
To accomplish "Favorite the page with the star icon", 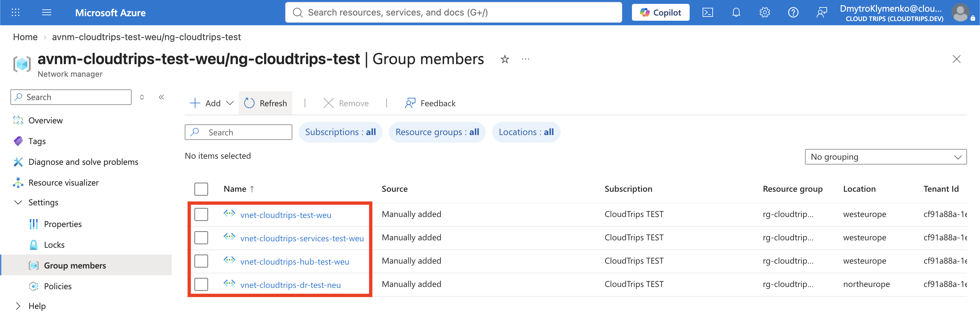I will pos(505,59).
